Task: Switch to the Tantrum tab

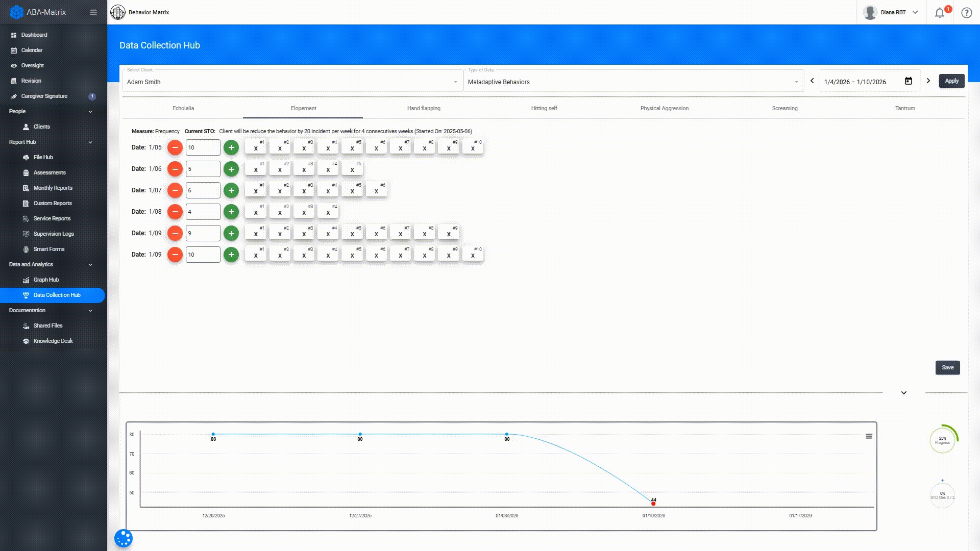Action: point(904,108)
